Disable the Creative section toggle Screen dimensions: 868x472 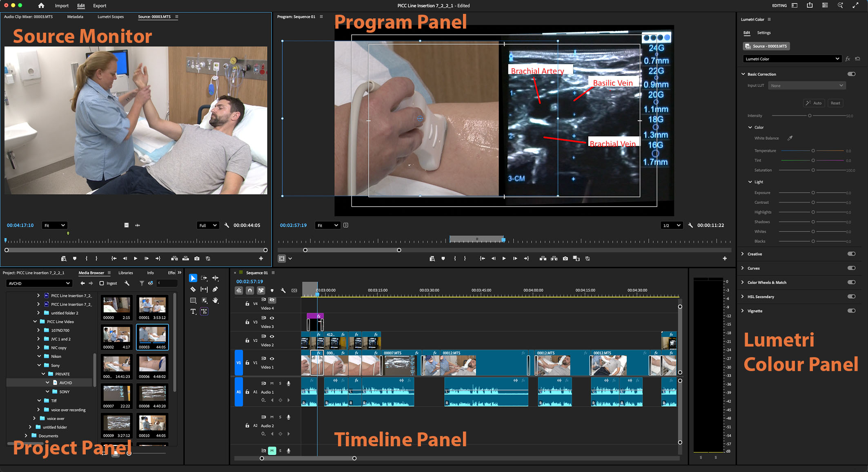pyautogui.click(x=851, y=254)
